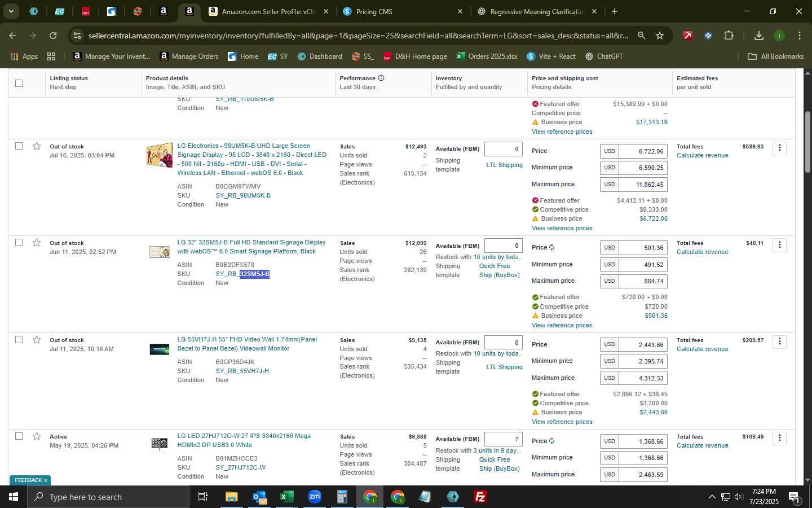Edit Minimum price field showing 491.52

coord(643,264)
